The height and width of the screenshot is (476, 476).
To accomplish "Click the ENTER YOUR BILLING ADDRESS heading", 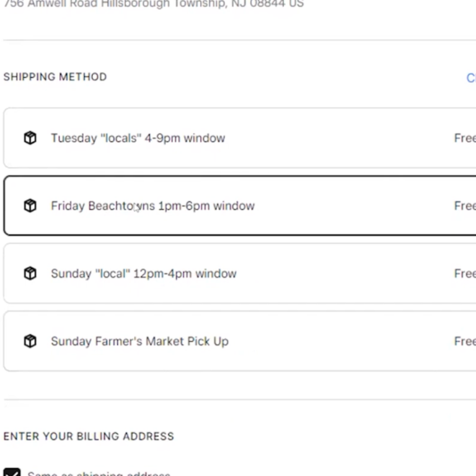I will (89, 436).
